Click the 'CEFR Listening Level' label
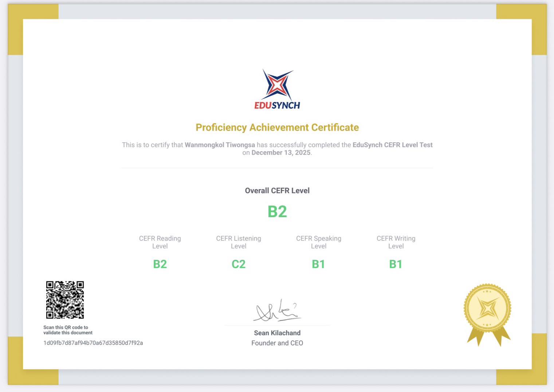The width and height of the screenshot is (554, 392). pos(239,242)
